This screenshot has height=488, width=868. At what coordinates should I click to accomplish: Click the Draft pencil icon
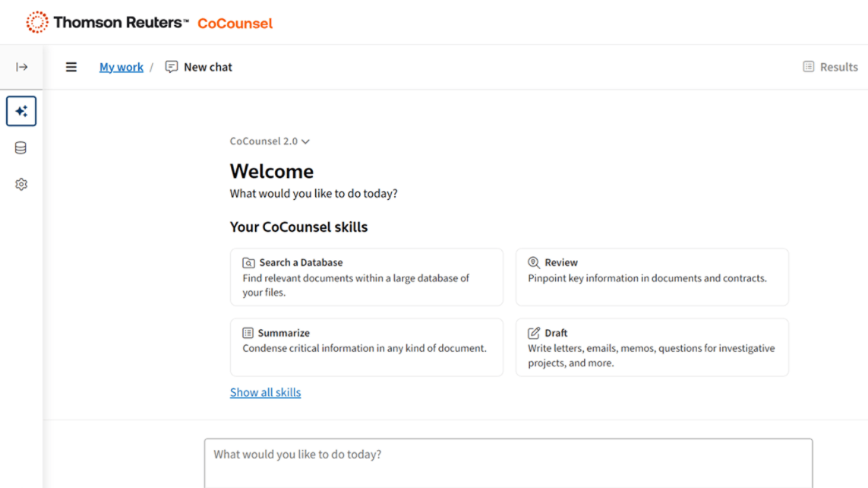coord(534,333)
